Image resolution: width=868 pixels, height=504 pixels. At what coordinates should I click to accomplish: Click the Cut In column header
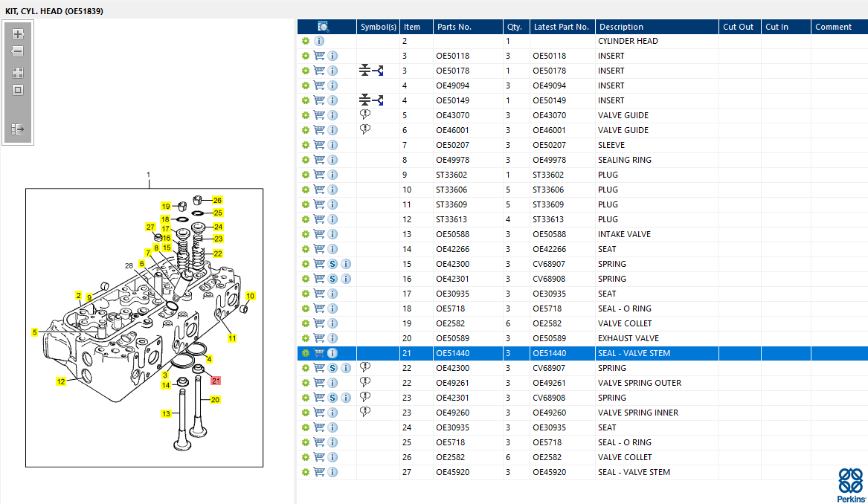[786, 27]
